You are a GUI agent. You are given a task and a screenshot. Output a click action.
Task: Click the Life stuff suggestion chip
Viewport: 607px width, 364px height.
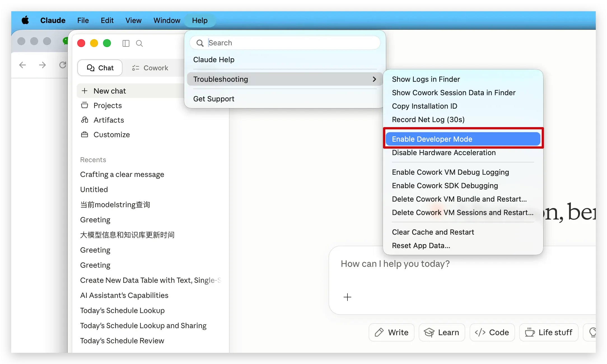549,332
